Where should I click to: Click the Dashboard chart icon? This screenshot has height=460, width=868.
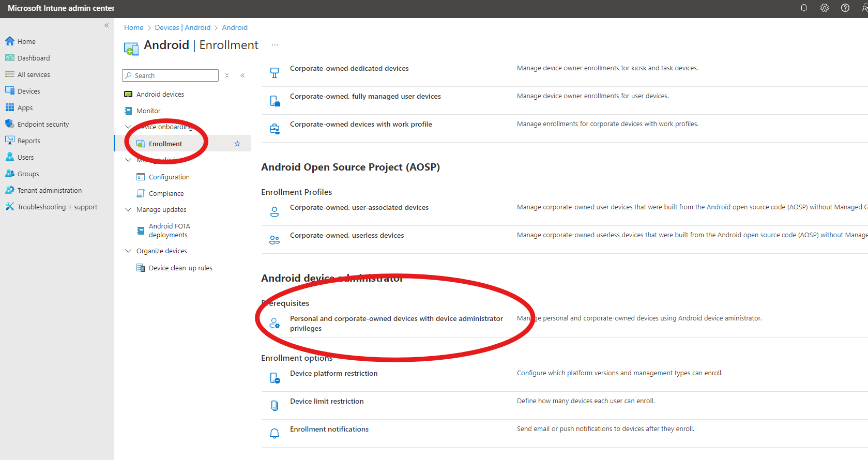coord(10,58)
